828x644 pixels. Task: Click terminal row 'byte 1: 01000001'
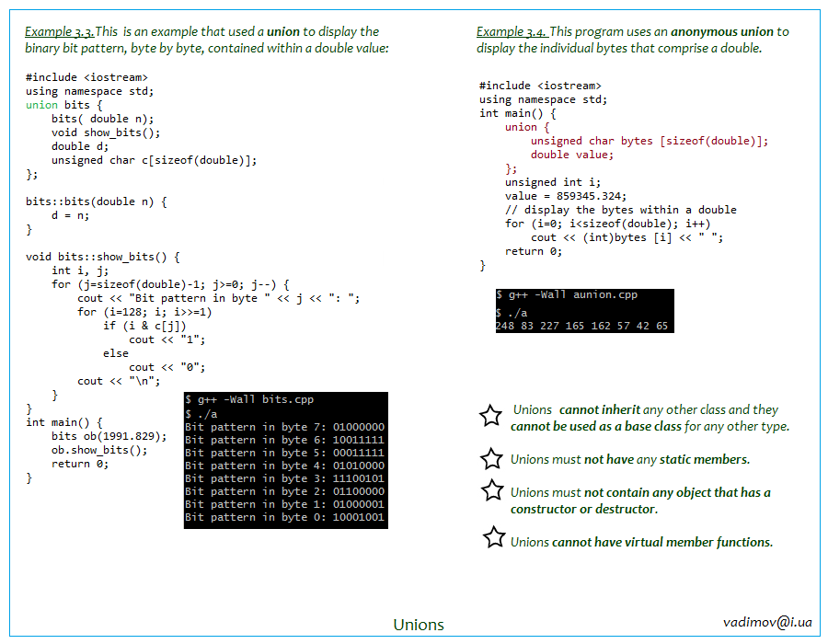pyautogui.click(x=285, y=504)
